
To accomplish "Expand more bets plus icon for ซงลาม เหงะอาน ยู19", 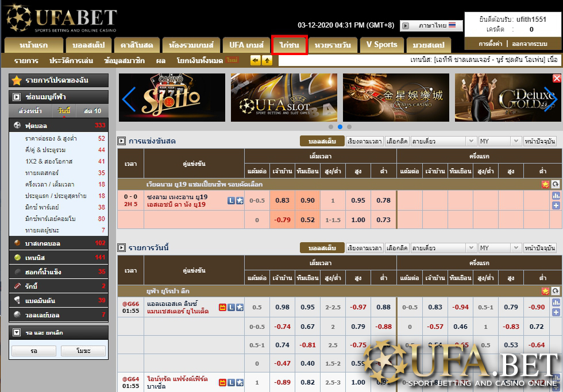I will coord(556,205).
